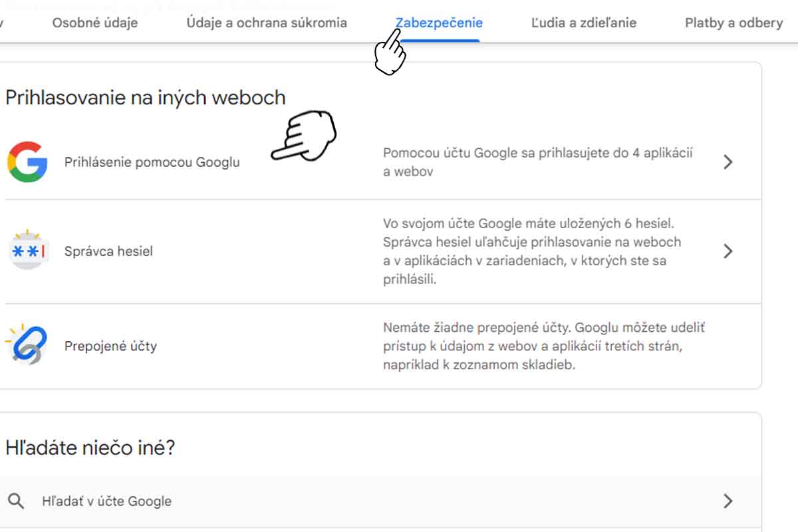Screen dimensions: 798x532
Task: Click the Nemáte žiadne prepojené účty description
Action: [x=544, y=346]
